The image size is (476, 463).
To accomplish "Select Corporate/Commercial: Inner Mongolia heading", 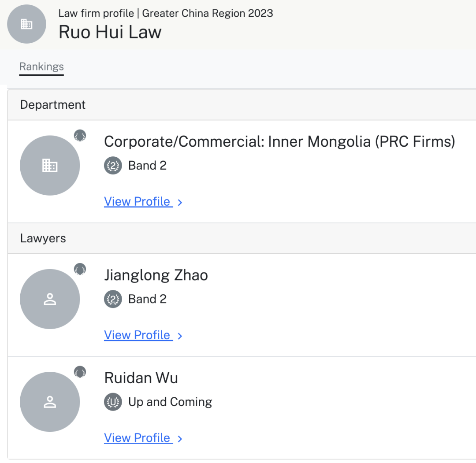I will point(279,141).
